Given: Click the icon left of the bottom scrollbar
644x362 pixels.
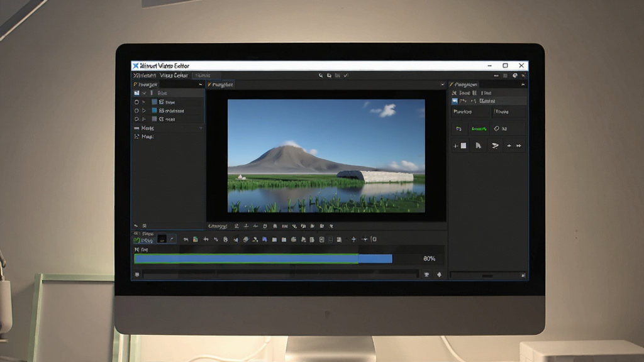Looking at the screenshot, I should point(137,275).
